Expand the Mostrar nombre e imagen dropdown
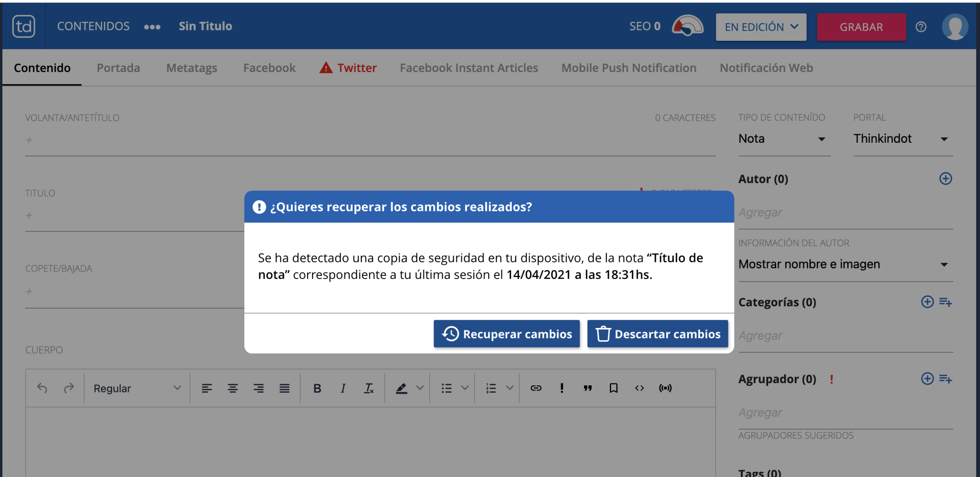 click(845, 264)
